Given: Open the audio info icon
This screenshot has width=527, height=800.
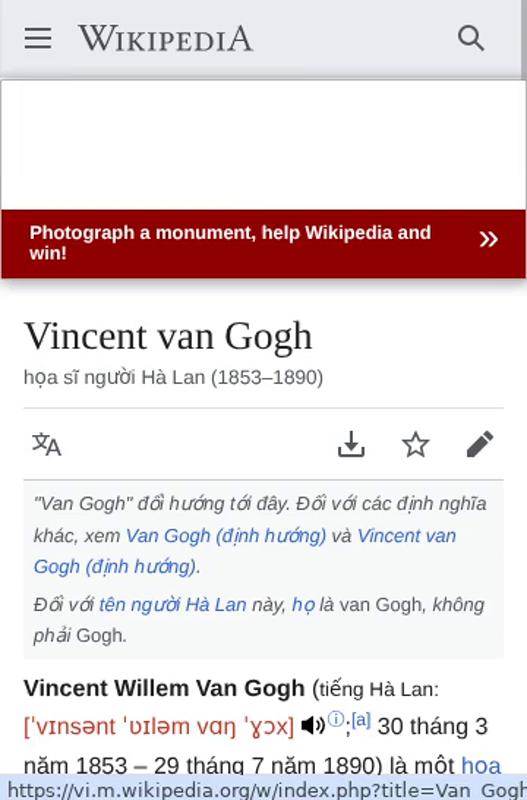Looking at the screenshot, I should [x=336, y=719].
